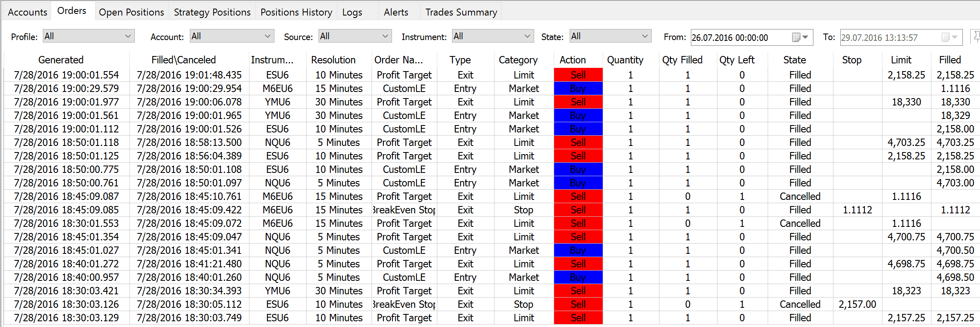The width and height of the screenshot is (980, 327).
Task: Select the Alerts tab
Action: [x=396, y=12]
